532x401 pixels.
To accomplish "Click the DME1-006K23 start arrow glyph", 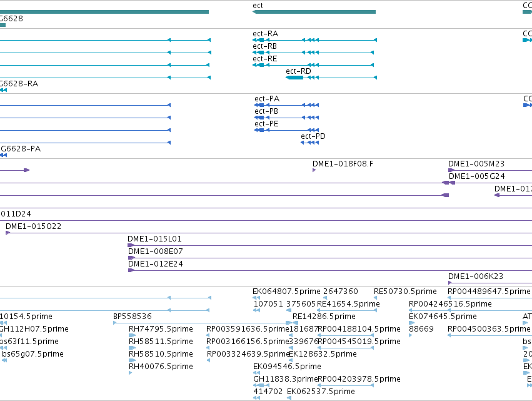I will [x=450, y=283].
